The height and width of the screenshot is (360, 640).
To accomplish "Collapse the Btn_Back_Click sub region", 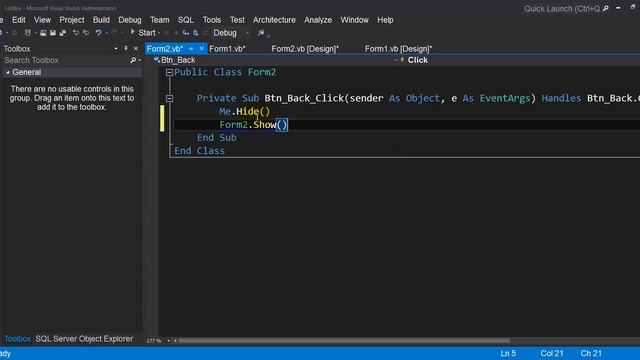I will pyautogui.click(x=169, y=98).
